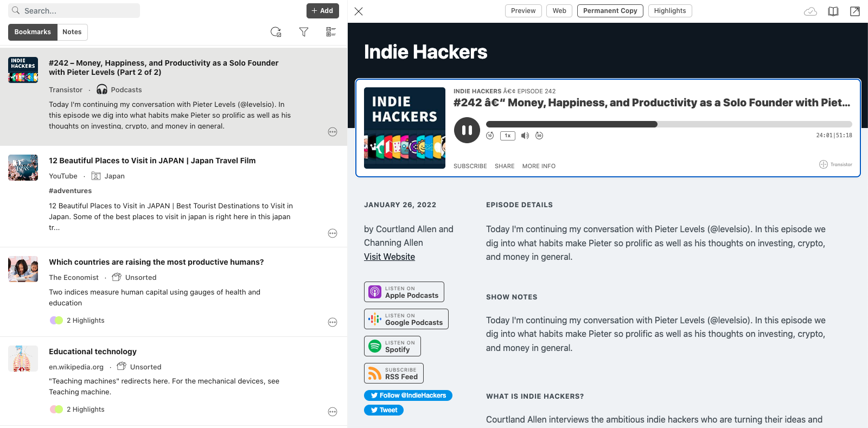
Task: Click highlight color dots on Economist bookmark
Action: tap(56, 321)
